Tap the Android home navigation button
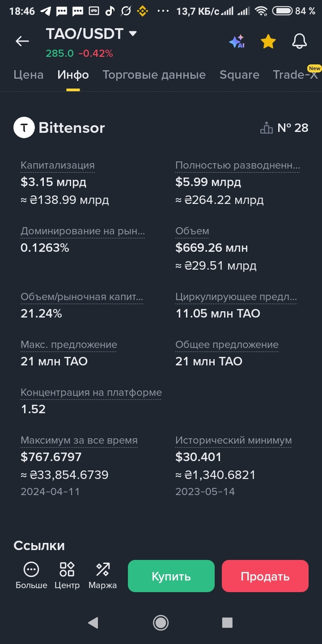Viewport: 322px width, 644px height. pos(161,623)
